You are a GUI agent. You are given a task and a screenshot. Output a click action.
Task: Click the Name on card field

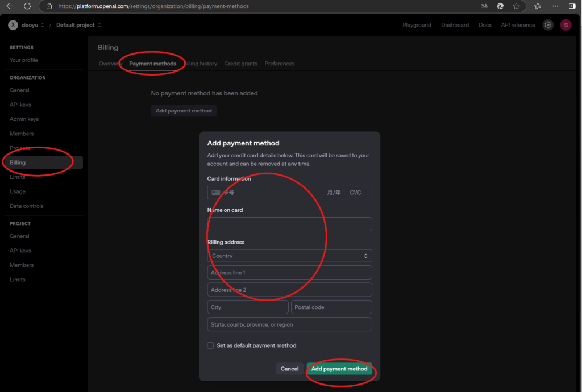(289, 224)
